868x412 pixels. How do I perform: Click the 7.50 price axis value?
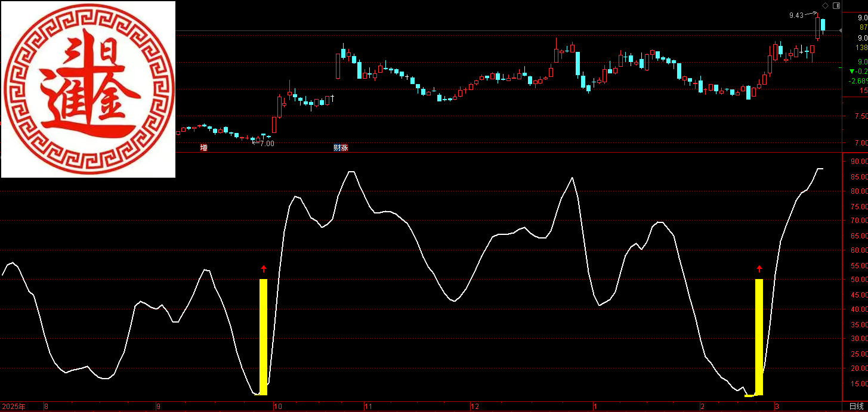[x=860, y=116]
